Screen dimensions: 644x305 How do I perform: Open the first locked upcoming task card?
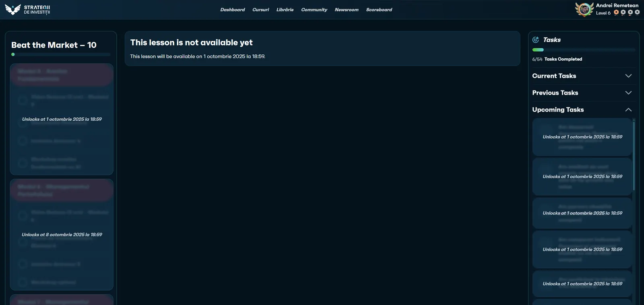(582, 137)
